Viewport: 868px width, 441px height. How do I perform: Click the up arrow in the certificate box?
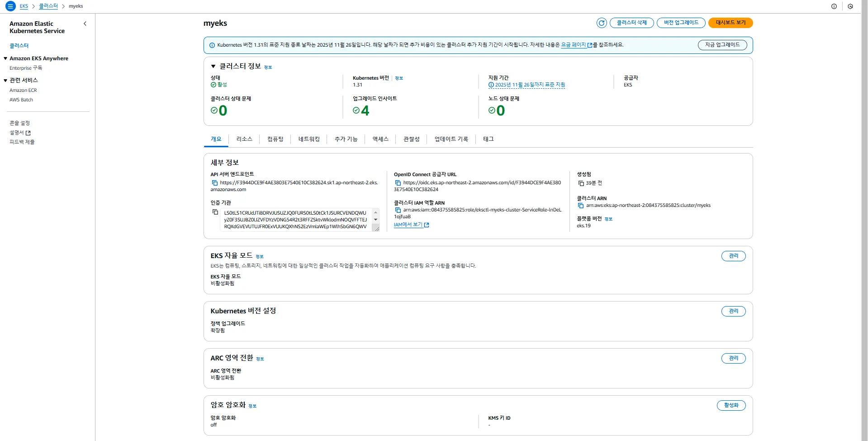375,212
